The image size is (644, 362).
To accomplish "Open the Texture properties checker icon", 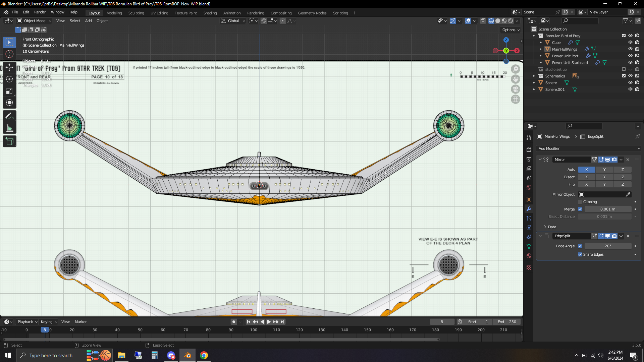I will pos(529,268).
